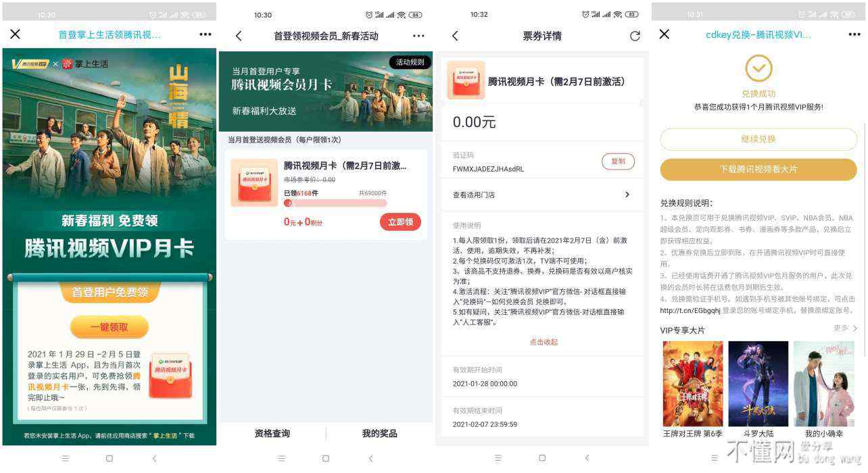Tap the 腾讯视频VIP logo on poster
Screen dimensions: 868x473
click(30, 64)
